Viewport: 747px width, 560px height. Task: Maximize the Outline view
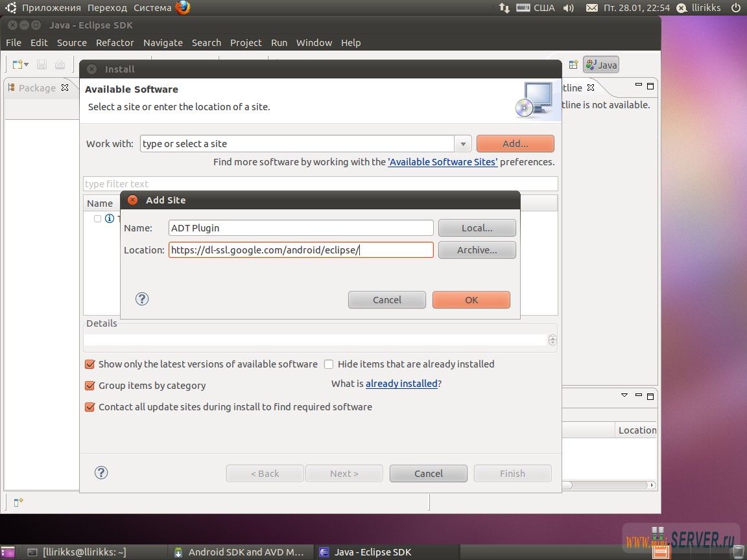[650, 86]
